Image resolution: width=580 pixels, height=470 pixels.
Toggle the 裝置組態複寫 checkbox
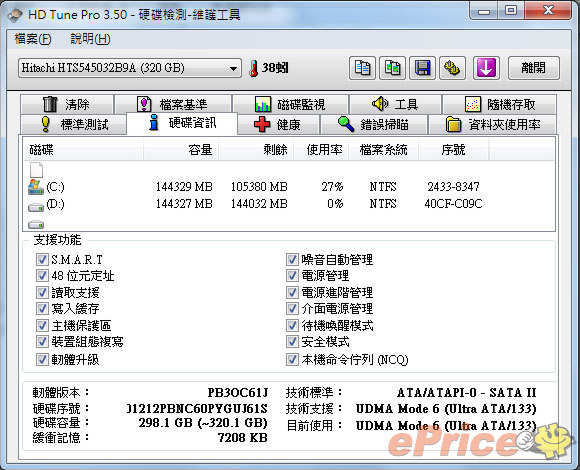tap(42, 341)
